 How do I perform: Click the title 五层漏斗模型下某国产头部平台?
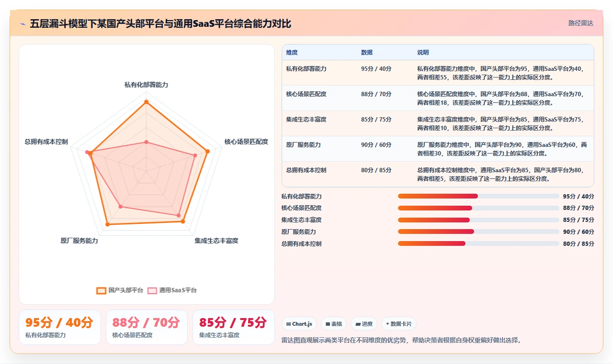click(160, 24)
